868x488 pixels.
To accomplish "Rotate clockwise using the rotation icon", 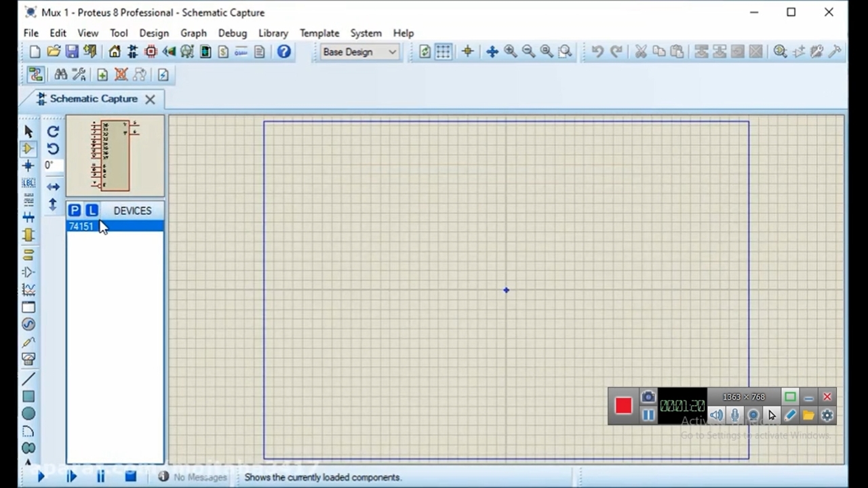I will click(x=53, y=131).
